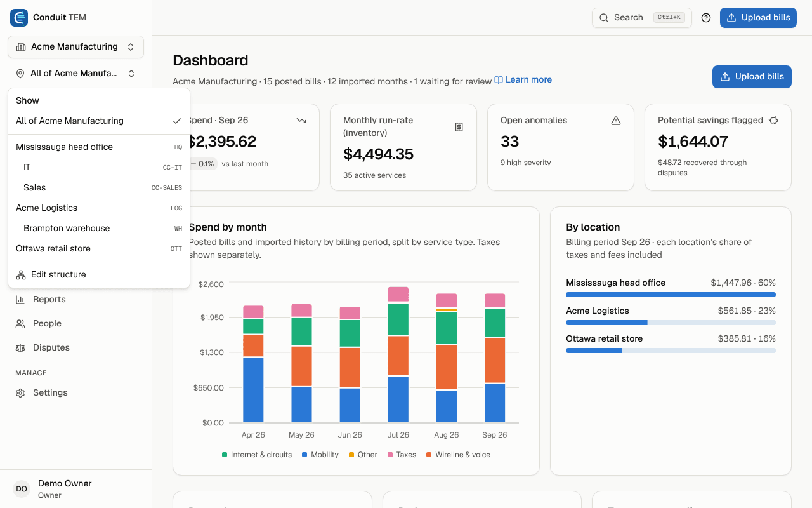812x508 pixels.
Task: Click the magnifier icon in Search
Action: (x=604, y=18)
